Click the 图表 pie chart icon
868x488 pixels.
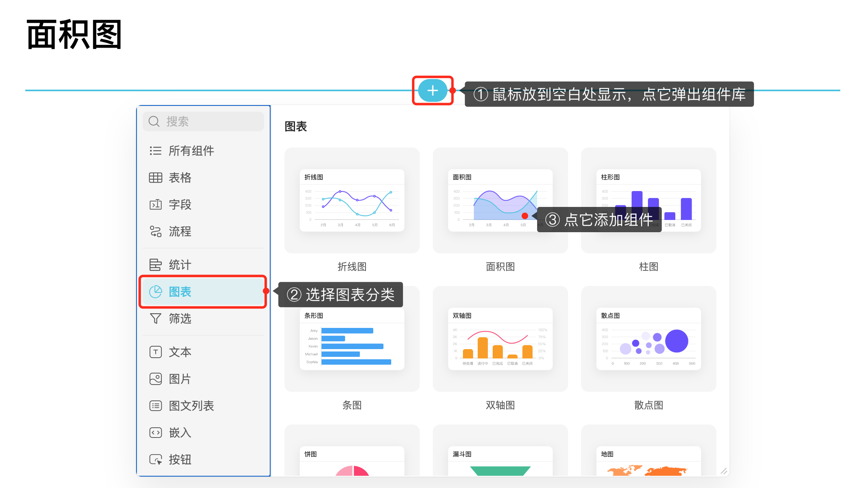pos(155,292)
